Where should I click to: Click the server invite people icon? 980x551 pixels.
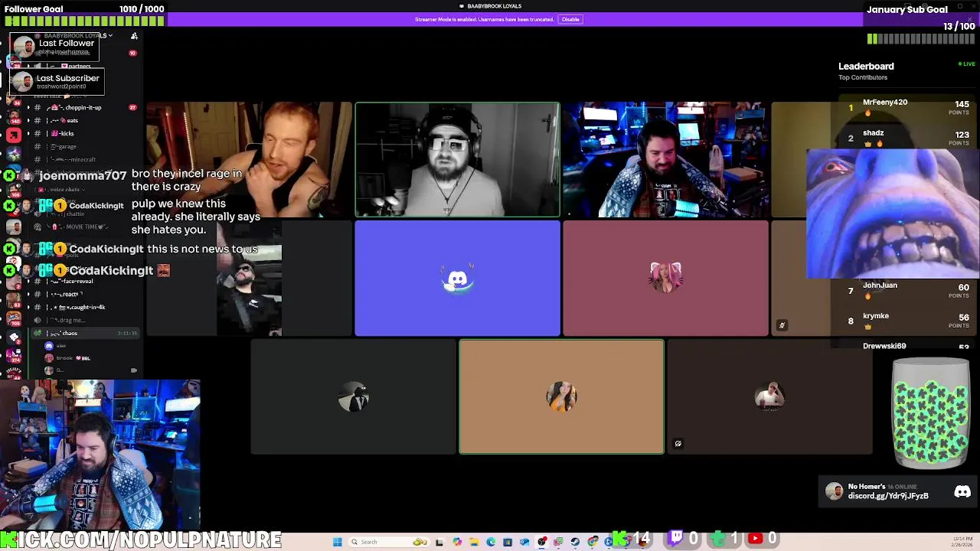[x=134, y=36]
